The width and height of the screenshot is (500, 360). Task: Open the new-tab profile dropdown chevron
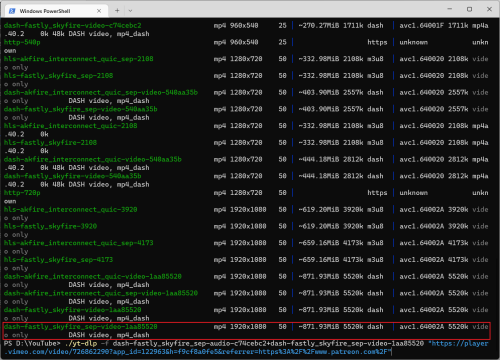pyautogui.click(x=130, y=11)
